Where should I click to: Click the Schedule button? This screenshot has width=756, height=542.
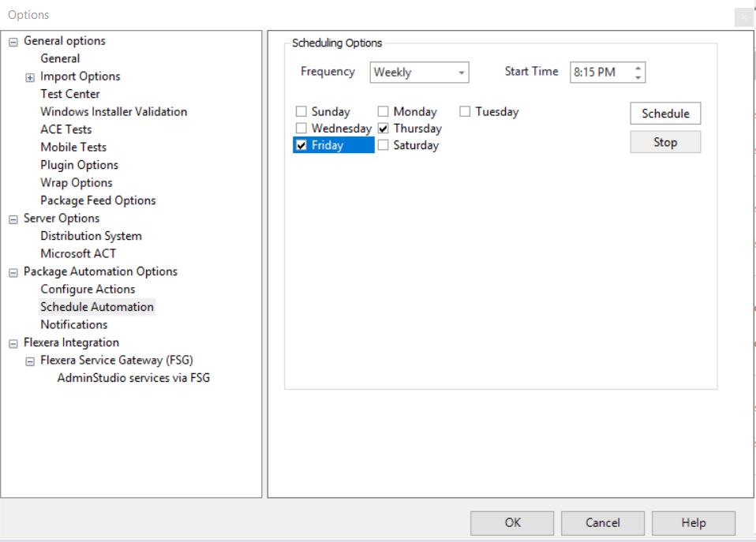(665, 114)
